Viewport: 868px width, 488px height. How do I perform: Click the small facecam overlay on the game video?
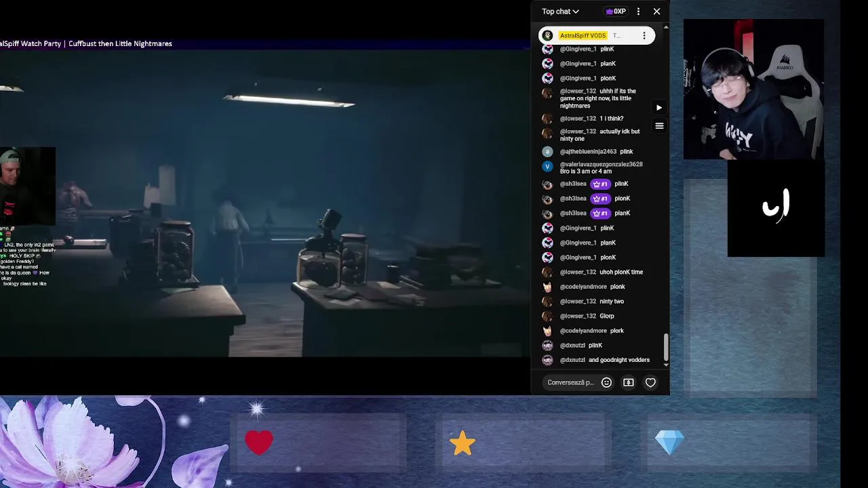27,186
